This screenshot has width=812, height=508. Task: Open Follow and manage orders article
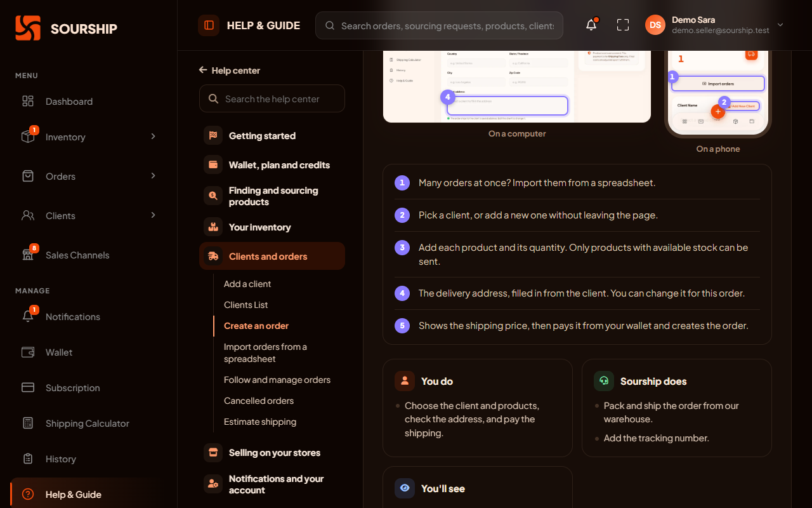pyautogui.click(x=277, y=380)
